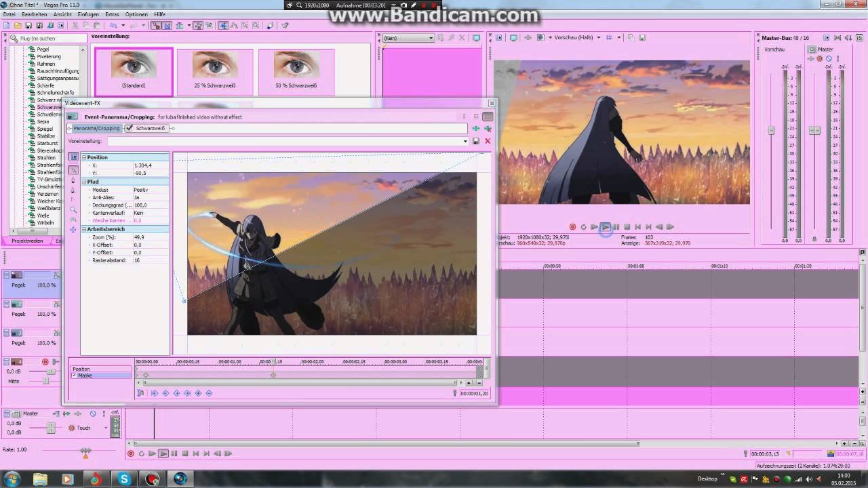Click the Undo arrow toolbar icon

(113, 26)
